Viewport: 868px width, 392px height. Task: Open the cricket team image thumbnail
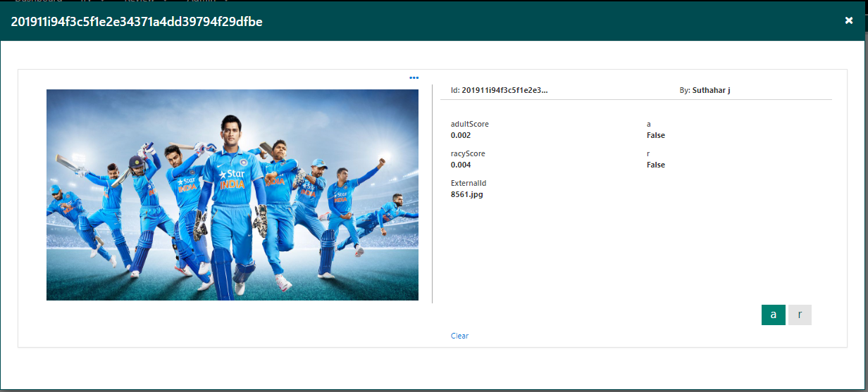[232, 195]
